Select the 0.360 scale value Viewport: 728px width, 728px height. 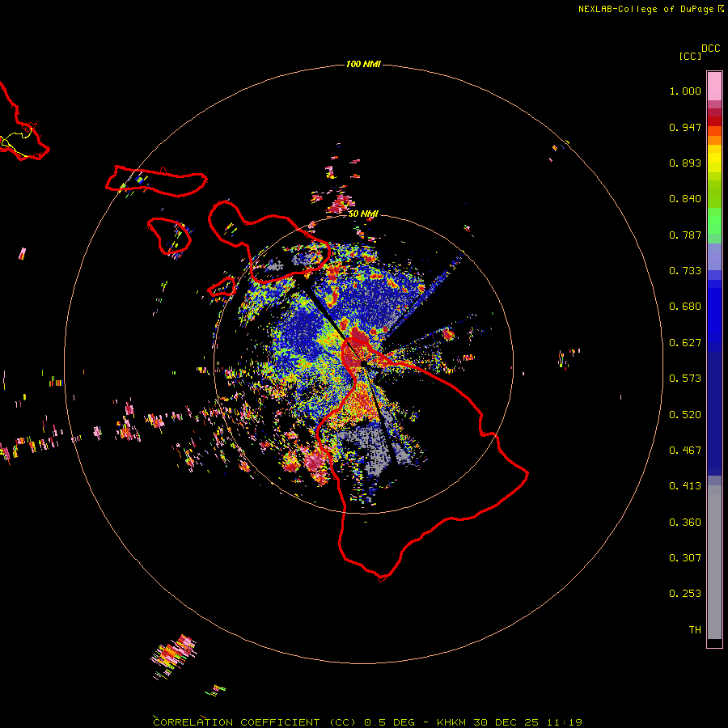685,523
